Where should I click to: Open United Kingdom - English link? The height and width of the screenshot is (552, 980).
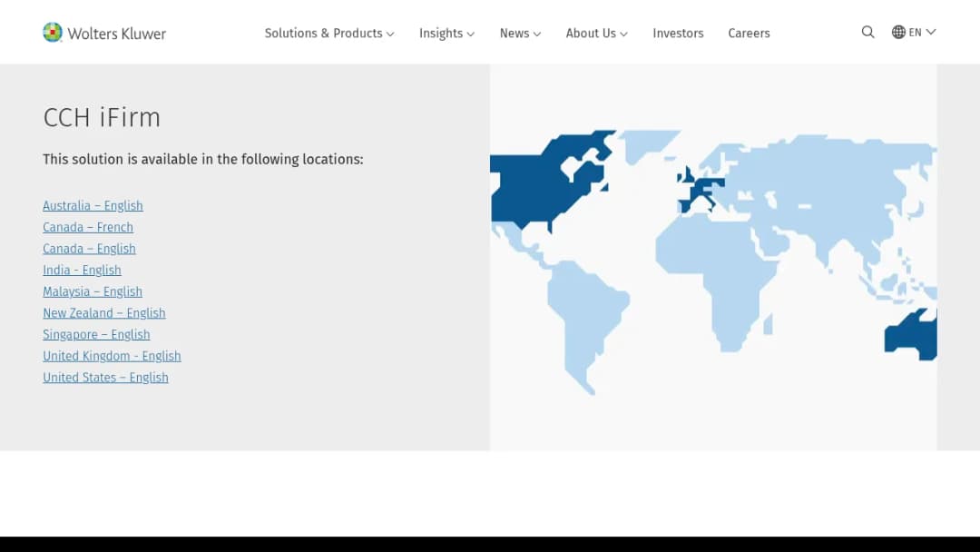(x=112, y=356)
